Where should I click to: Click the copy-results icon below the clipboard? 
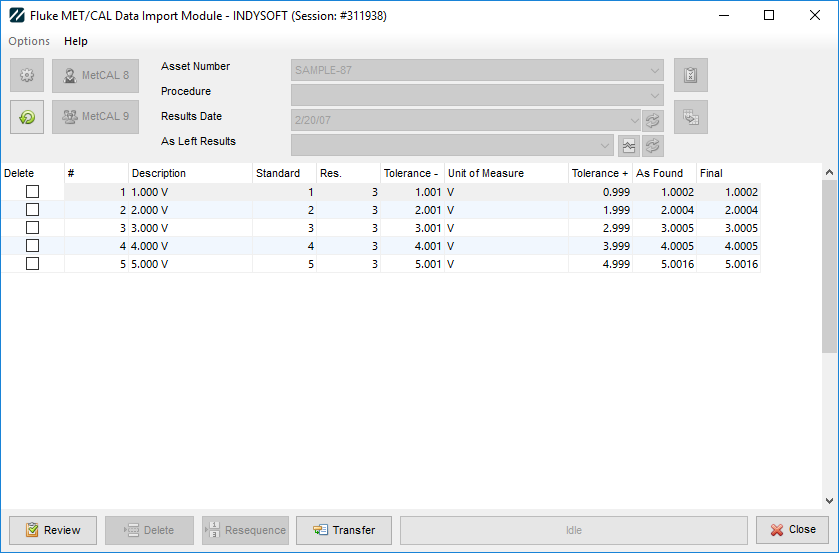(690, 117)
